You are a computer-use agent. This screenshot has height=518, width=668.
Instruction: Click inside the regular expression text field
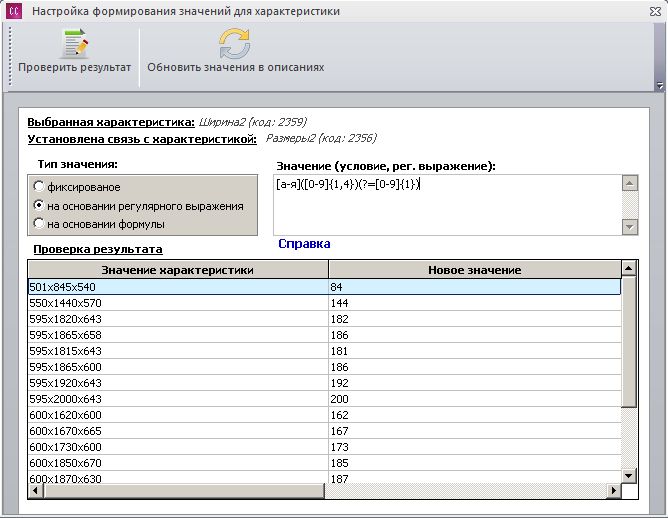click(x=447, y=204)
